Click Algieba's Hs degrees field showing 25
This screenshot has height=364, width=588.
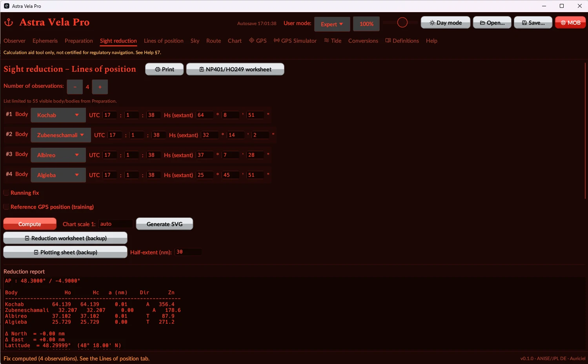[x=204, y=175]
